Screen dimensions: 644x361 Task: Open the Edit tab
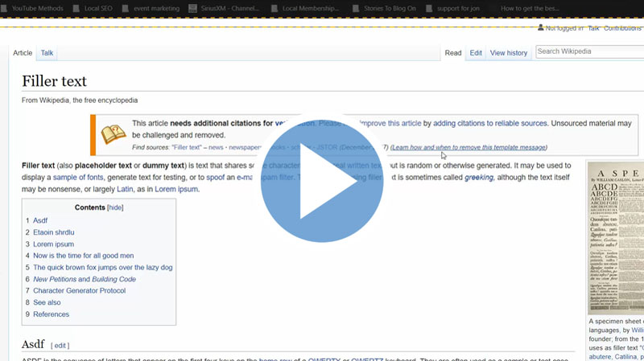click(476, 53)
